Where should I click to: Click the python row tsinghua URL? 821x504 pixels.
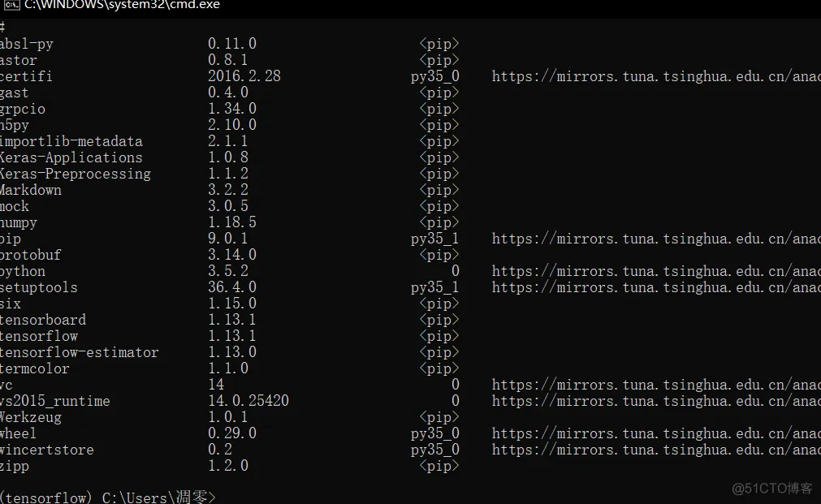[x=656, y=271]
